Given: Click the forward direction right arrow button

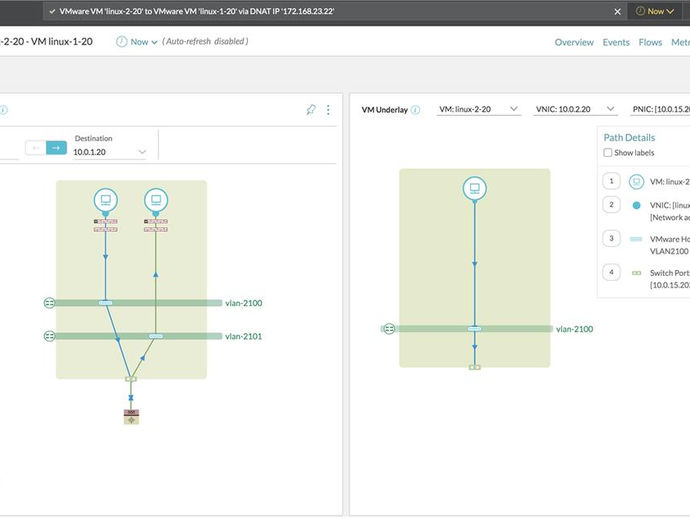Looking at the screenshot, I should (56, 148).
